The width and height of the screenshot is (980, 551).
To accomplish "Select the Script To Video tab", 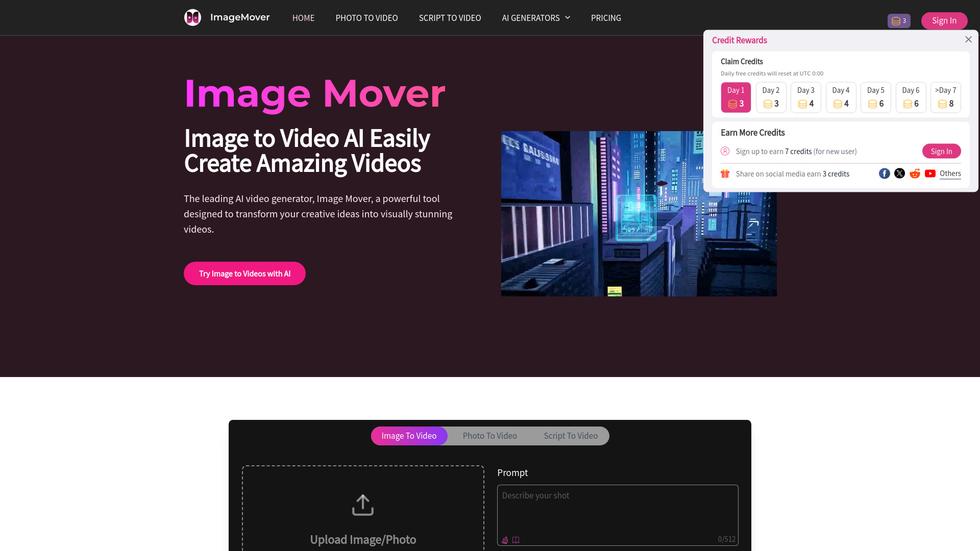I will pyautogui.click(x=571, y=435).
